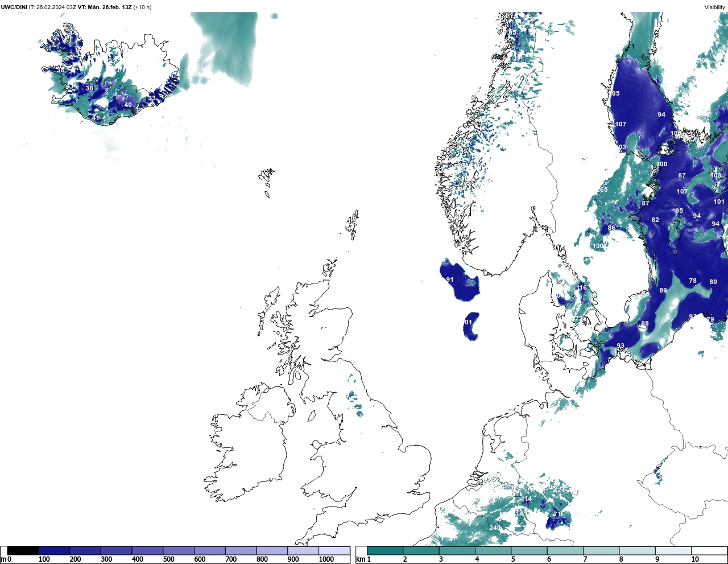
Task: Click the 100–200 m dark blue legend swatch
Action: (x=54, y=550)
